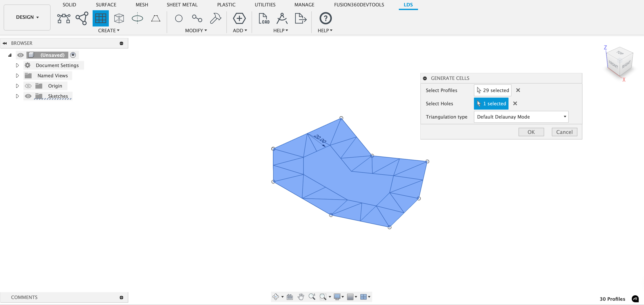The width and height of the screenshot is (644, 305).
Task: Activate the Pan hand tool
Action: 301,297
